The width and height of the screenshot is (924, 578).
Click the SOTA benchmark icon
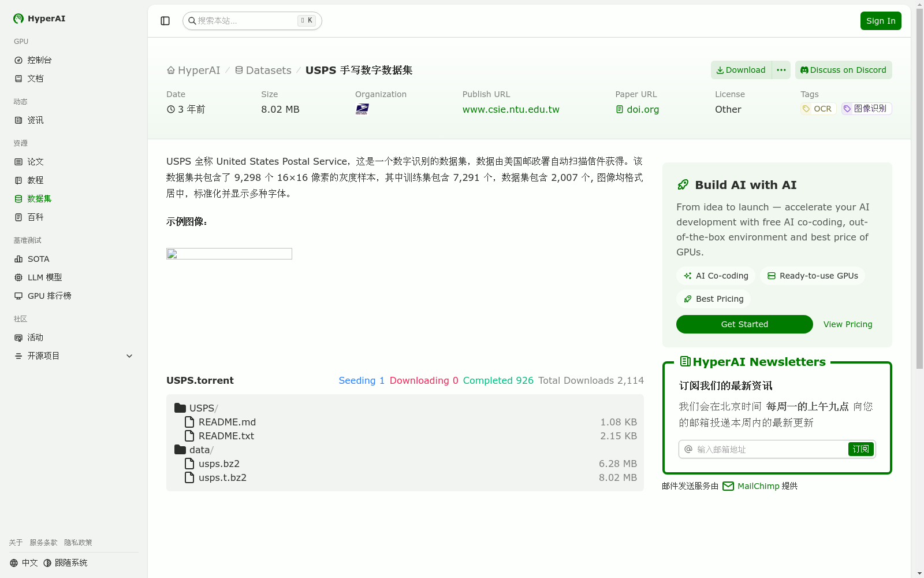[x=18, y=259]
